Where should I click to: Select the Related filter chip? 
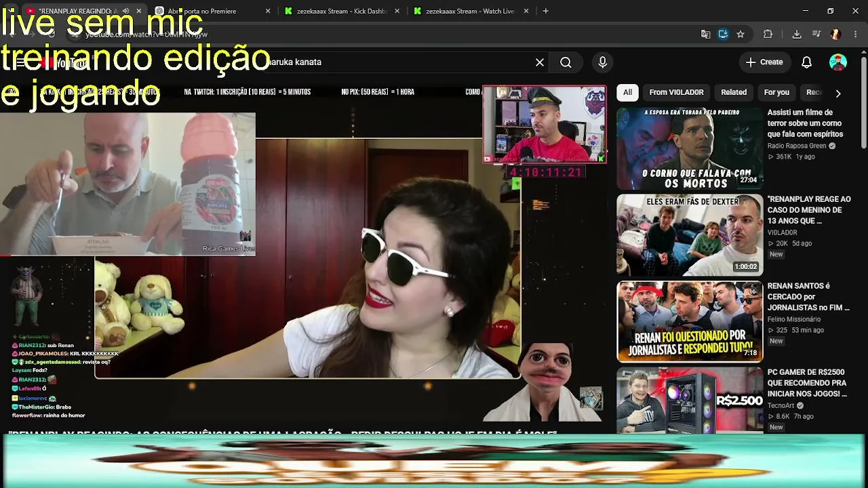[x=734, y=92]
